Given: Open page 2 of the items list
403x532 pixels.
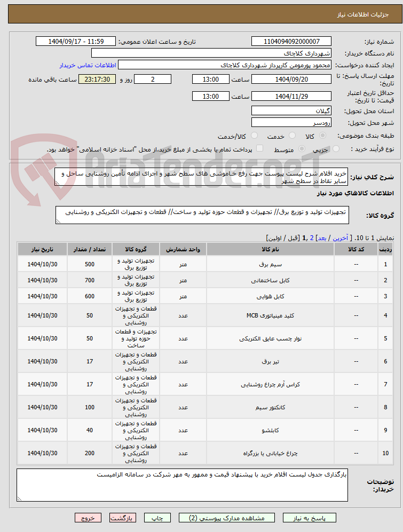Looking at the screenshot, I should pyautogui.click(x=312, y=238).
